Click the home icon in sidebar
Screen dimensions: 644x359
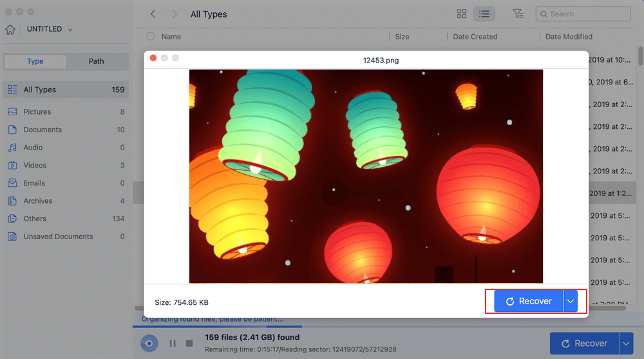point(10,30)
